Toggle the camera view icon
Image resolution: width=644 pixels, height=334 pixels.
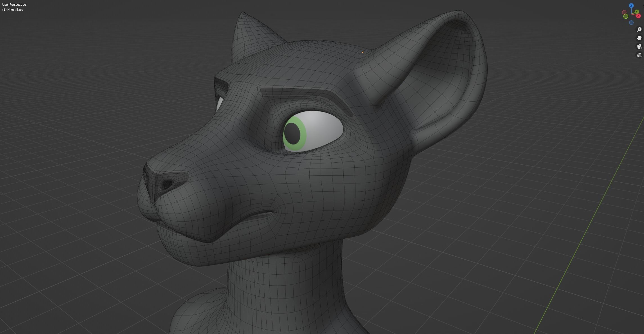click(x=639, y=46)
